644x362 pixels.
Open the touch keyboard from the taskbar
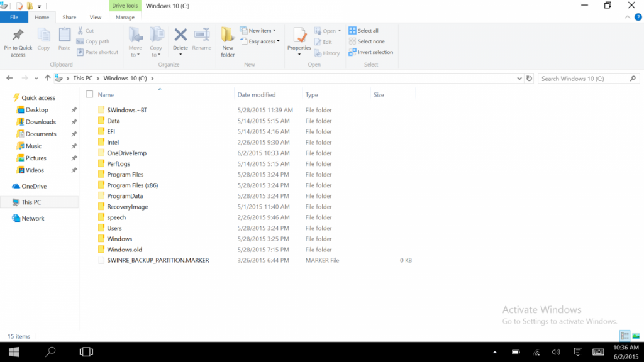(x=599, y=352)
